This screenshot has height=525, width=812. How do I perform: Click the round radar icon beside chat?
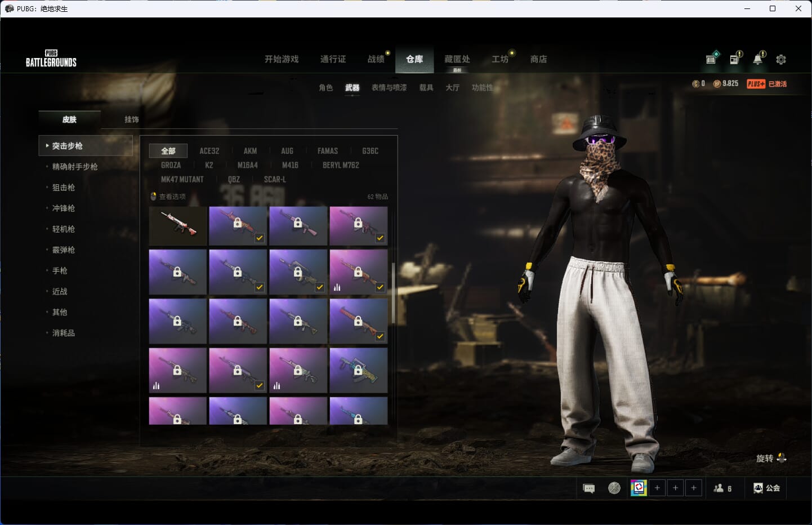coord(614,488)
